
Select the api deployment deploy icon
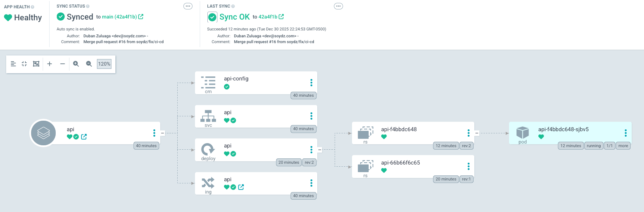pyautogui.click(x=208, y=149)
